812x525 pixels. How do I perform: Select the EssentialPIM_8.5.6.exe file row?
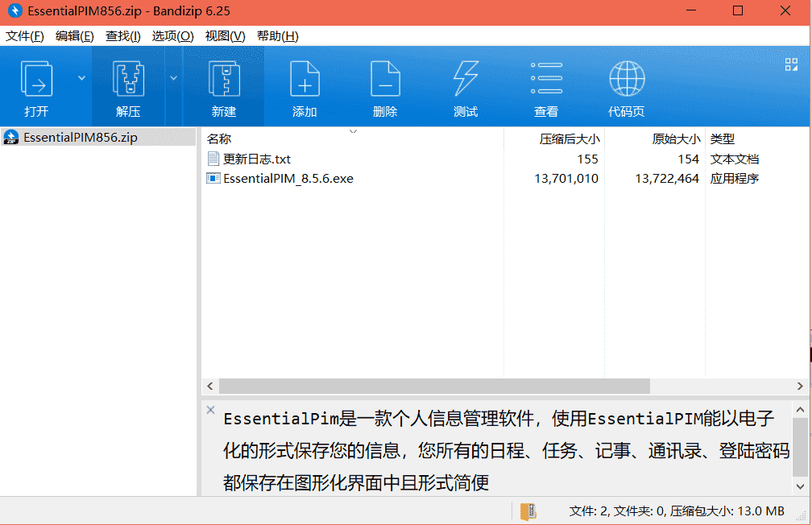pyautogui.click(x=505, y=179)
